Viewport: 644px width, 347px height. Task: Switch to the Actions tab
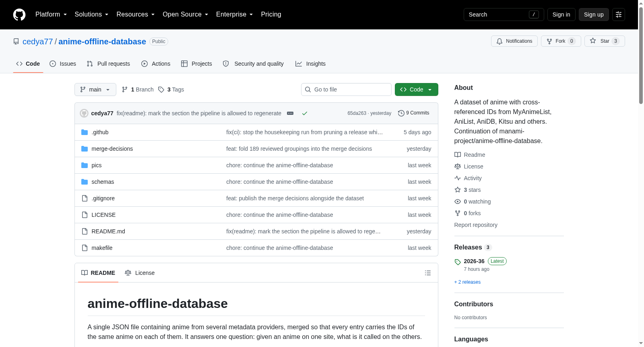click(x=156, y=64)
